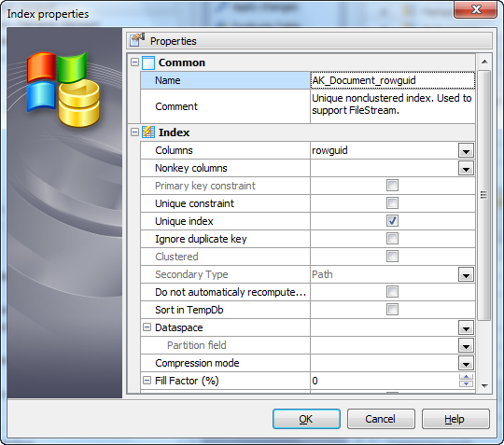
Task: Open the Nonkey columns dropdown
Action: (x=466, y=168)
